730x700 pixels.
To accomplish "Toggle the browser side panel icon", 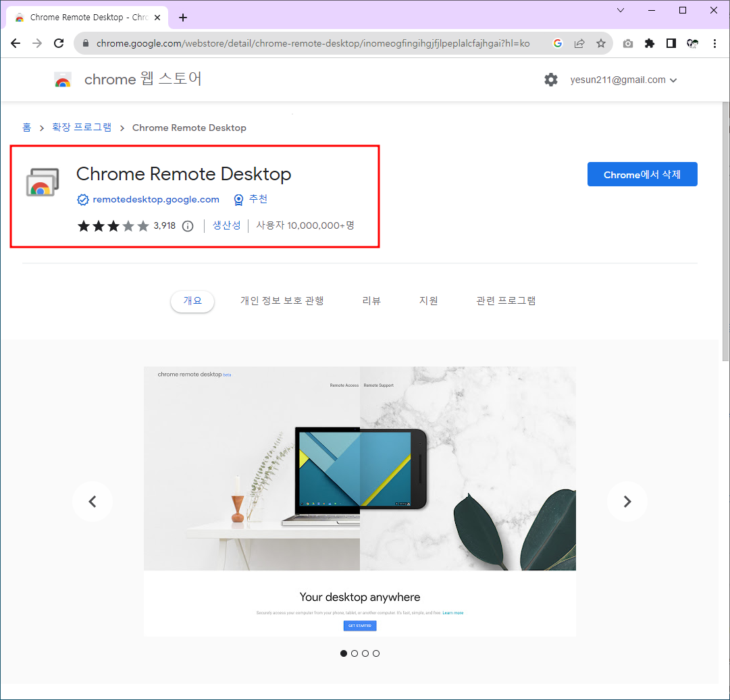I will [671, 43].
